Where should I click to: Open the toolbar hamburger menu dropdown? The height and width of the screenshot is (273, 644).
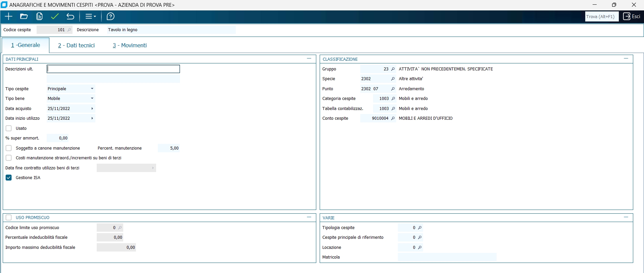(90, 16)
